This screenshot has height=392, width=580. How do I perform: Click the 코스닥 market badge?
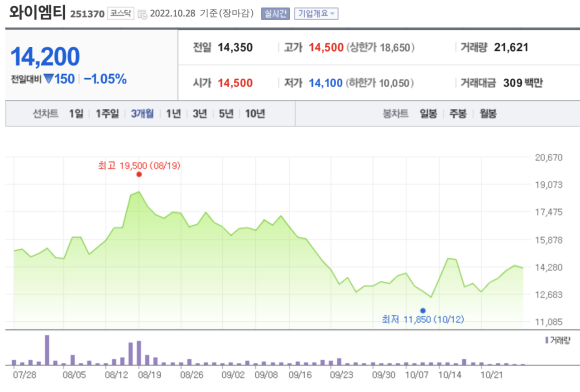(121, 13)
